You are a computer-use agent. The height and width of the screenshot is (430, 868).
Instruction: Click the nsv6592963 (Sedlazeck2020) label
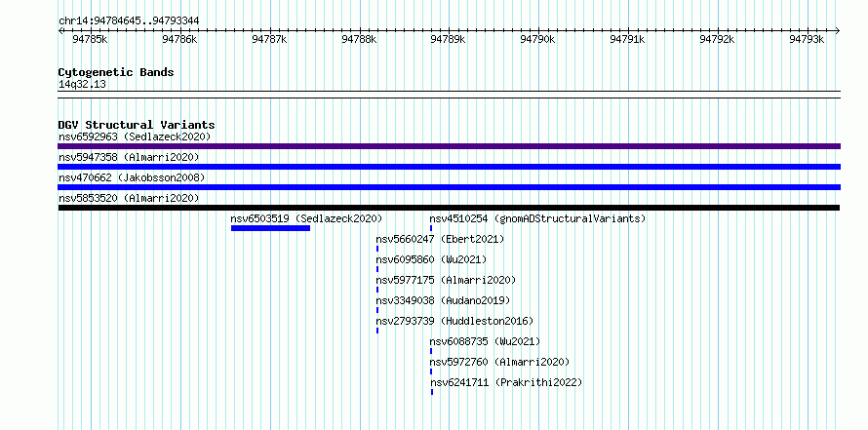click(135, 137)
